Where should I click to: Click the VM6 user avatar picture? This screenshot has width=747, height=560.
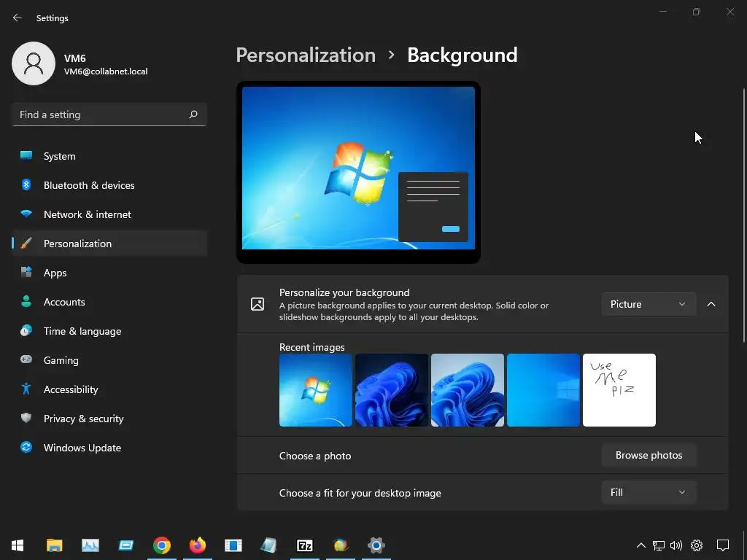coord(34,63)
